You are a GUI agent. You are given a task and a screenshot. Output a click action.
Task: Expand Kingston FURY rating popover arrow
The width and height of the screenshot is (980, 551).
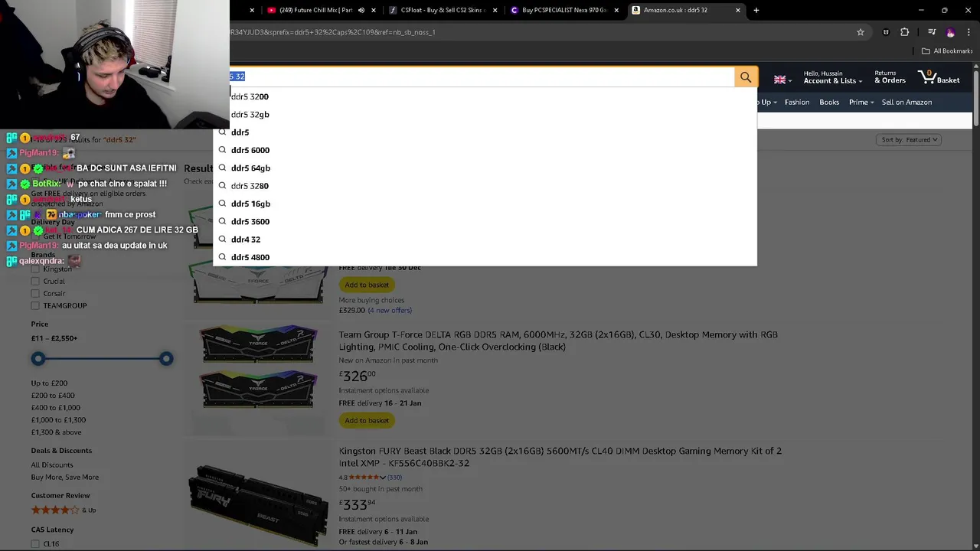(382, 478)
